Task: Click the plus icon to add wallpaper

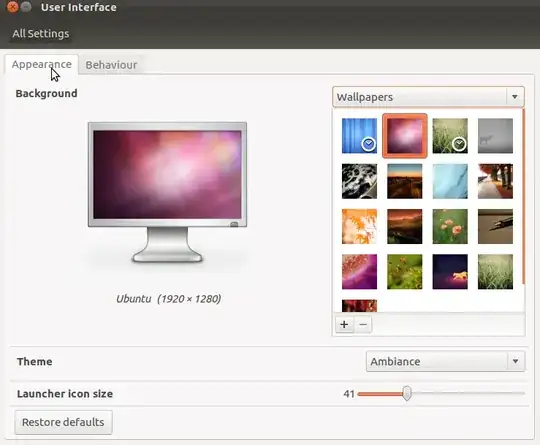Action: click(x=344, y=324)
